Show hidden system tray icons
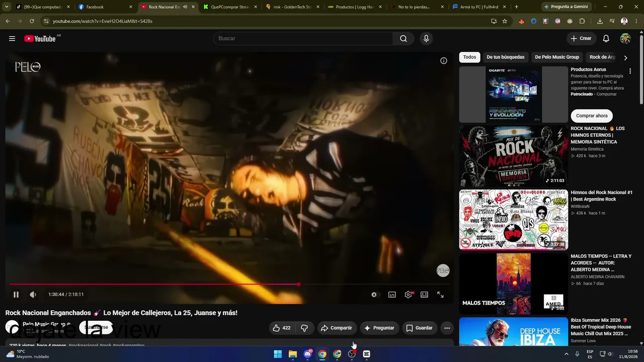This screenshot has width=644, height=362. coord(566,354)
